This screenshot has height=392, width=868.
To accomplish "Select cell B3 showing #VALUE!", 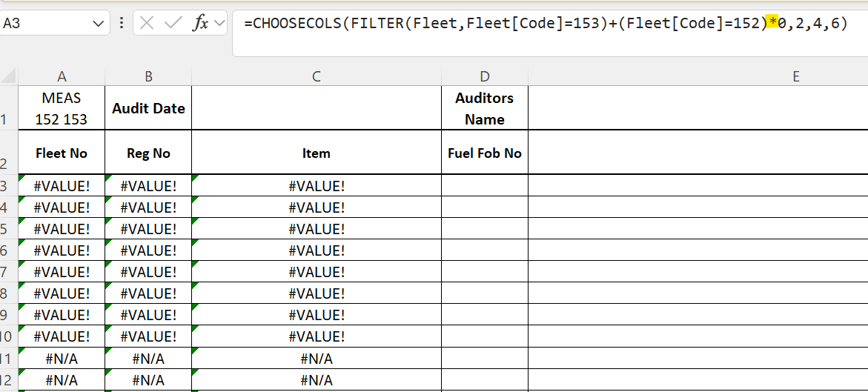I will [x=148, y=185].
